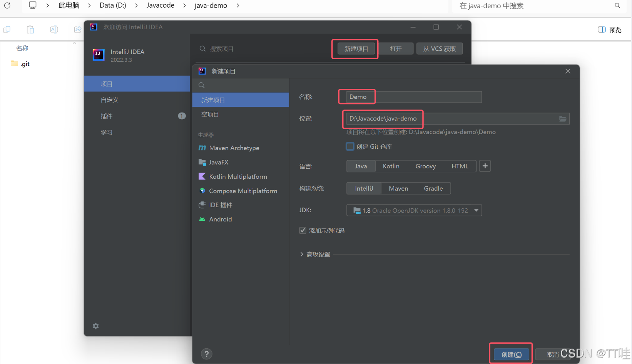Click the search icon in the new project dialog
Image resolution: width=632 pixels, height=364 pixels.
[202, 85]
